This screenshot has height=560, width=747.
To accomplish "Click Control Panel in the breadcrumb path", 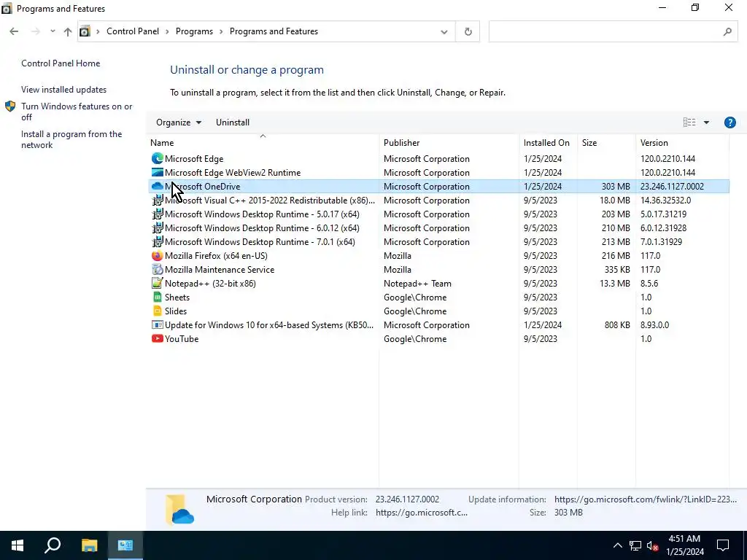I will coord(133,31).
